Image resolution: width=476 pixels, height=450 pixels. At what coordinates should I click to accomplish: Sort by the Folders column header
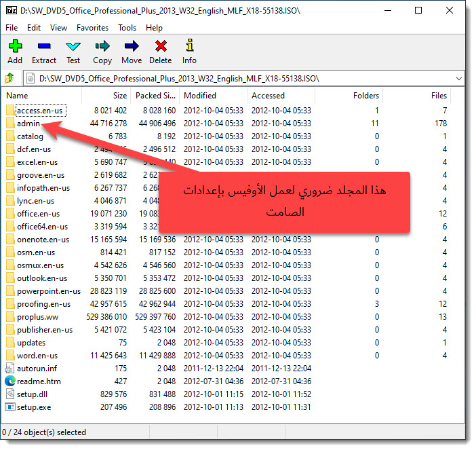349,96
